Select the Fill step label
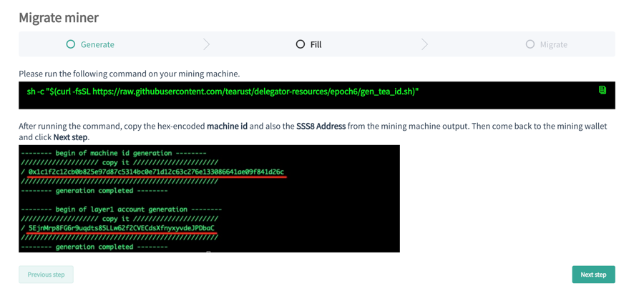The image size is (644, 296). click(x=316, y=44)
